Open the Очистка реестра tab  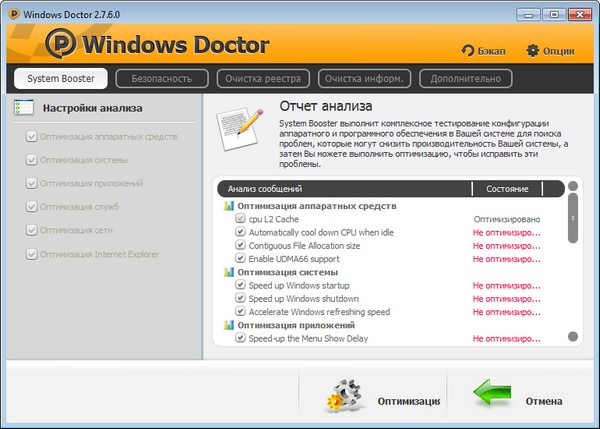click(263, 78)
